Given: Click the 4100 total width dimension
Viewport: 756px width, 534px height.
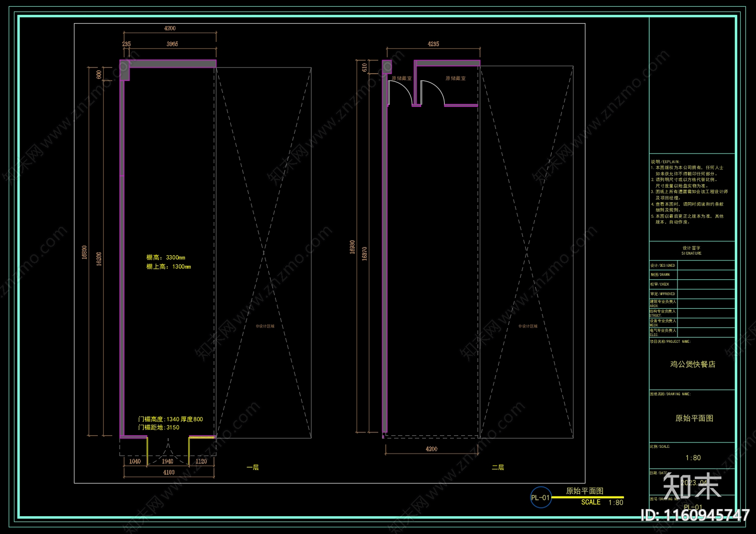Looking at the screenshot, I should [169, 472].
